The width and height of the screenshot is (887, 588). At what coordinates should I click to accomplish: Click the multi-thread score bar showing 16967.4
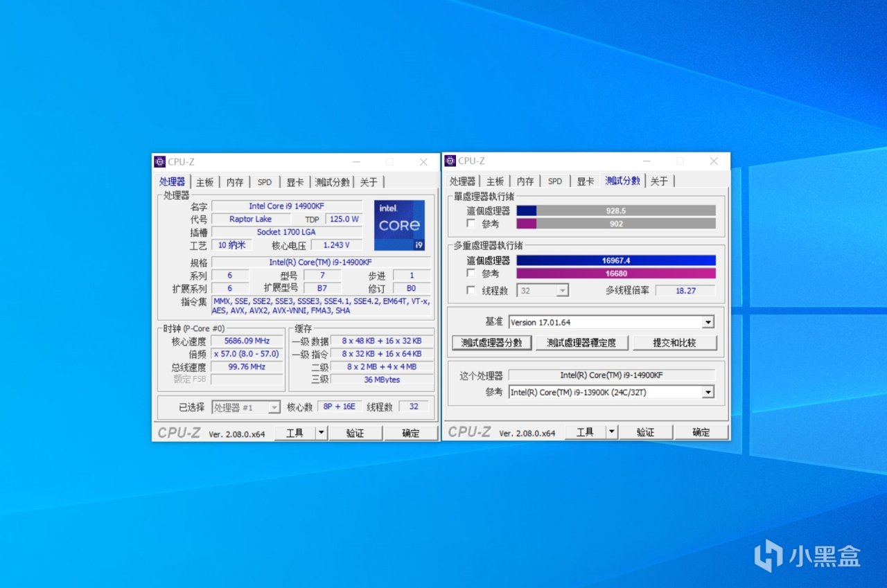(x=616, y=260)
